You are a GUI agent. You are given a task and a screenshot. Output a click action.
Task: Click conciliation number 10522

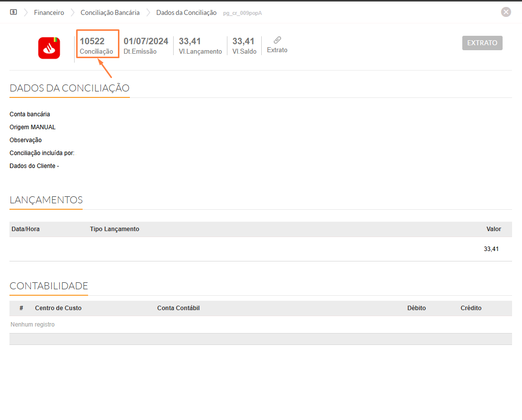92,41
